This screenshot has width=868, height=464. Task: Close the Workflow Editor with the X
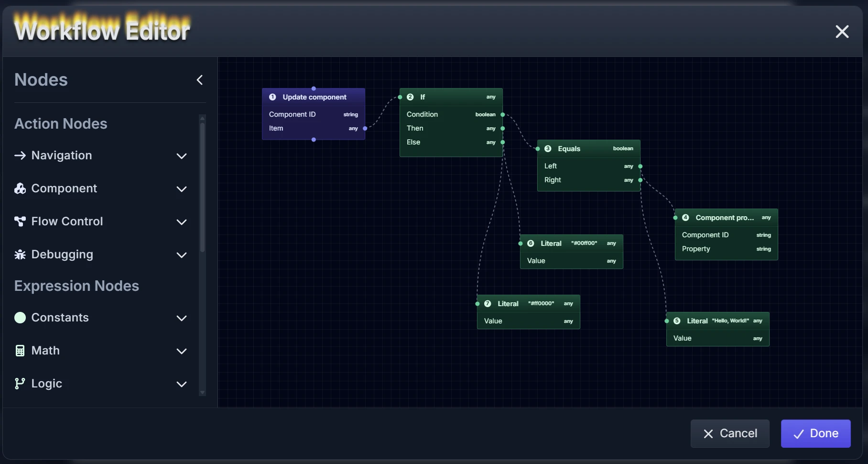pyautogui.click(x=842, y=32)
